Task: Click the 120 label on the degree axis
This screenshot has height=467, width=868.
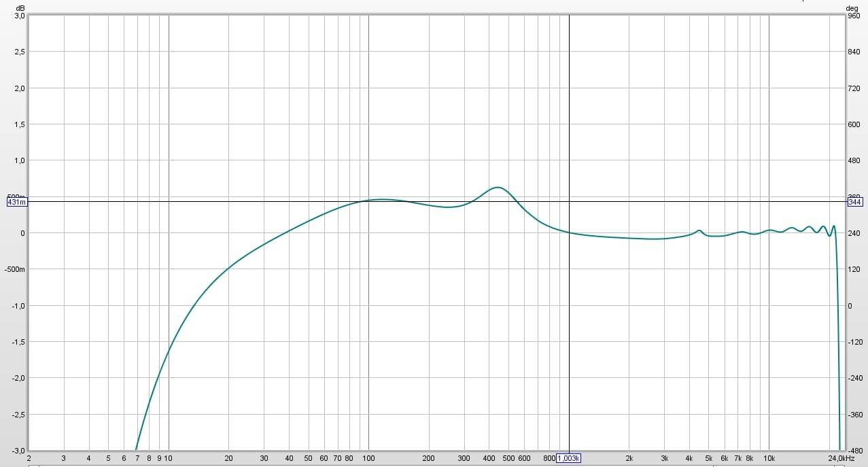Action: coord(852,269)
